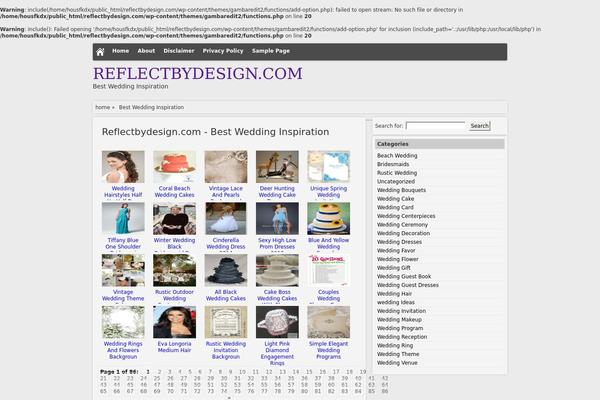Click the Wedding Rings And Flowers Backgroun link

123,350
